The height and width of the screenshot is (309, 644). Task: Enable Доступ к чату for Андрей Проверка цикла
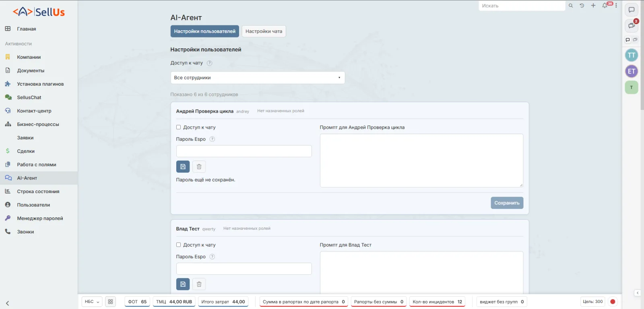tap(178, 127)
